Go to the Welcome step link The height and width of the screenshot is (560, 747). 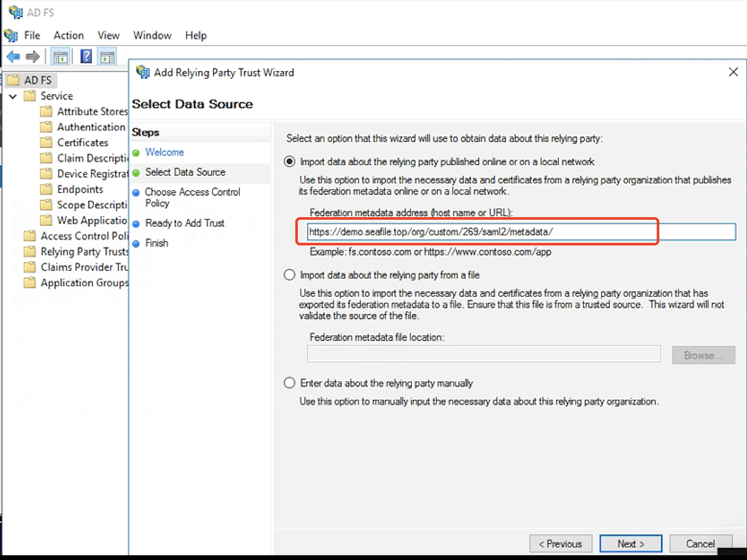pos(164,152)
